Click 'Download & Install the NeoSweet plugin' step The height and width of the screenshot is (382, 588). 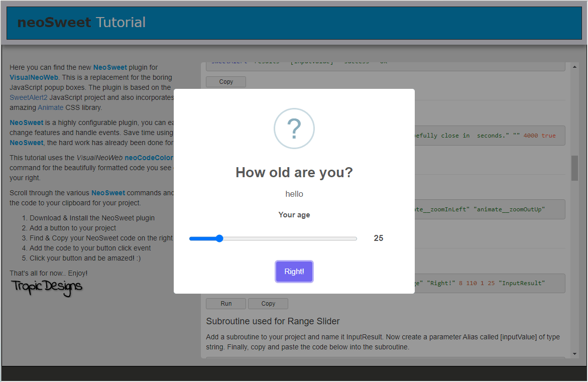[x=92, y=218]
